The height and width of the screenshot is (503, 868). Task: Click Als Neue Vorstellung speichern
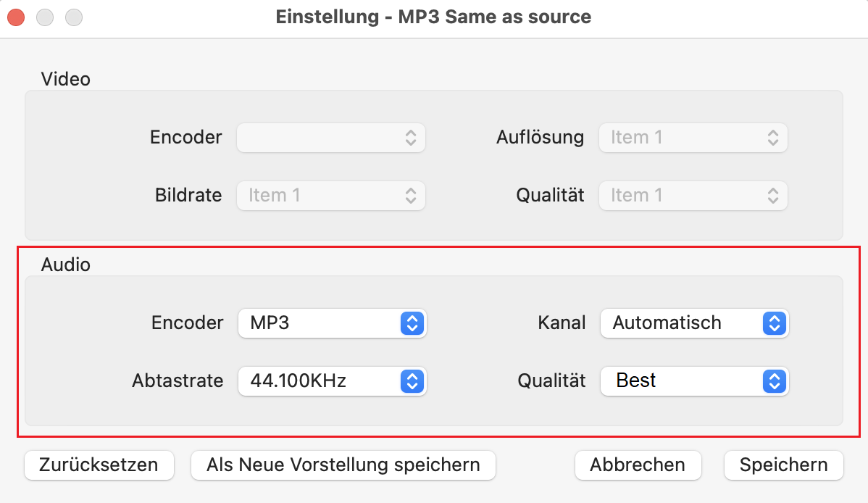[x=343, y=465]
